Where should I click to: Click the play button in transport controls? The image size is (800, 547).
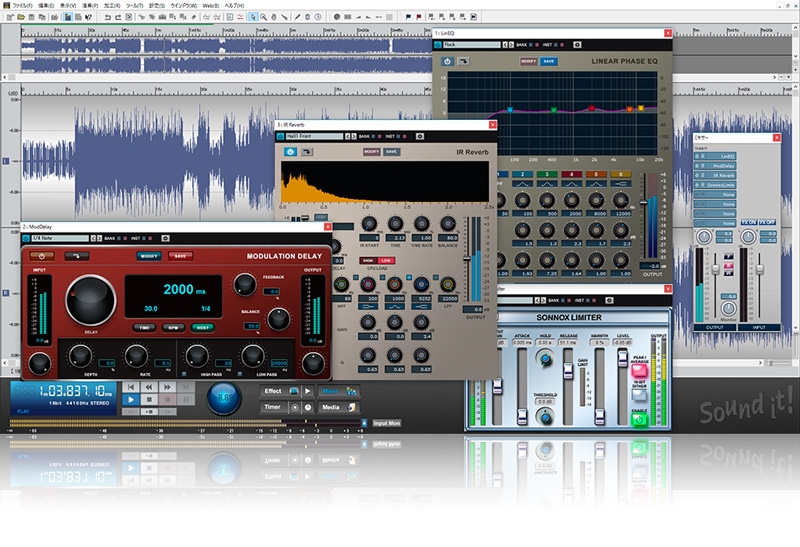point(131,400)
